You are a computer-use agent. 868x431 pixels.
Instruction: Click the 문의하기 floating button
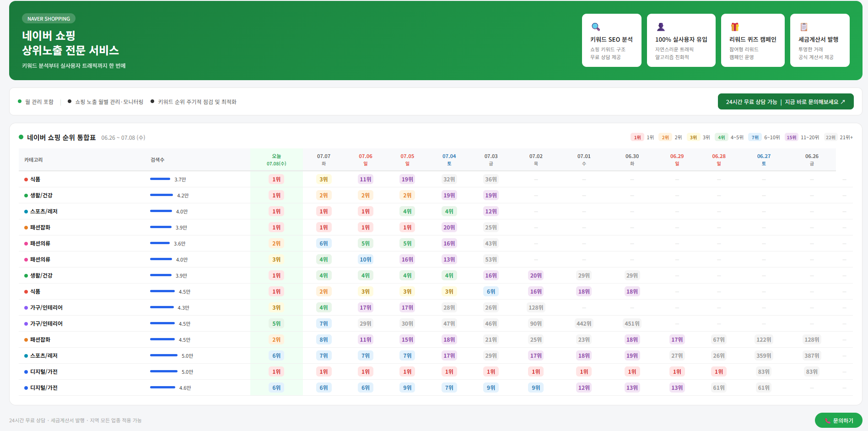pos(838,420)
